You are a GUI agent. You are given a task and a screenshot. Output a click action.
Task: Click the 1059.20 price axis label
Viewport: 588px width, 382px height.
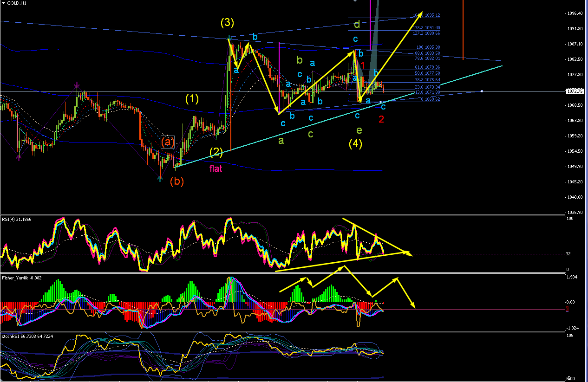pyautogui.click(x=575, y=136)
